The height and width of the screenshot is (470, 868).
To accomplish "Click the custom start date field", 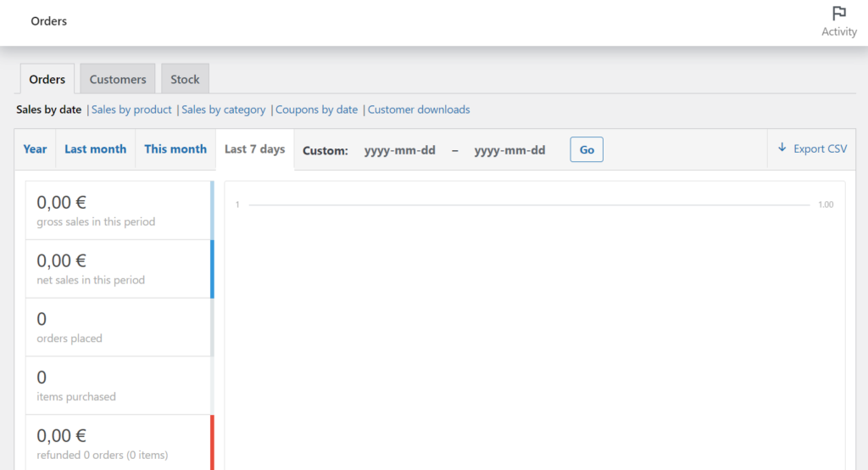I will tap(400, 150).
